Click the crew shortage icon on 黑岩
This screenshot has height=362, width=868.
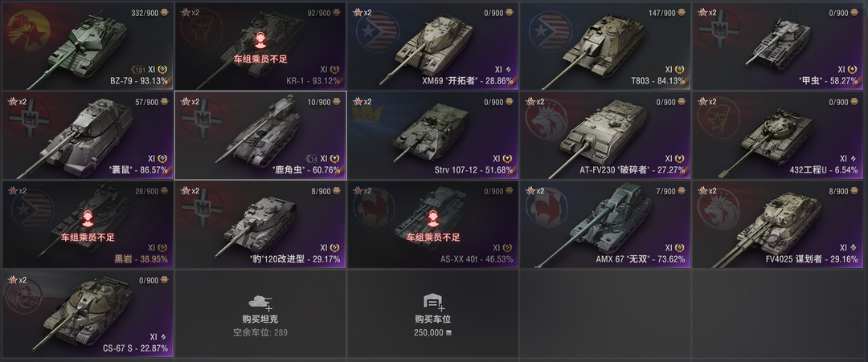click(x=87, y=218)
